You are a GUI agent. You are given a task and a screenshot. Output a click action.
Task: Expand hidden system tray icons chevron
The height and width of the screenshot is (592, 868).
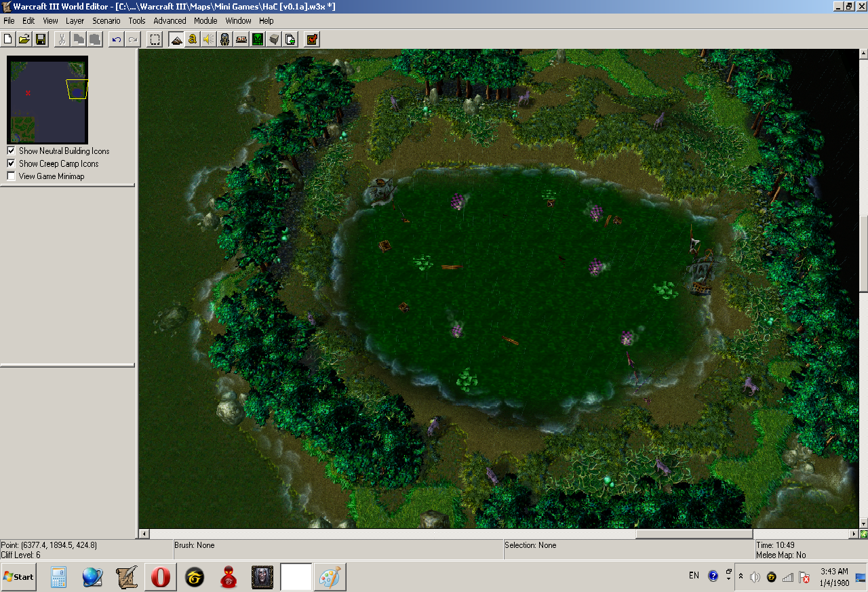pyautogui.click(x=741, y=577)
